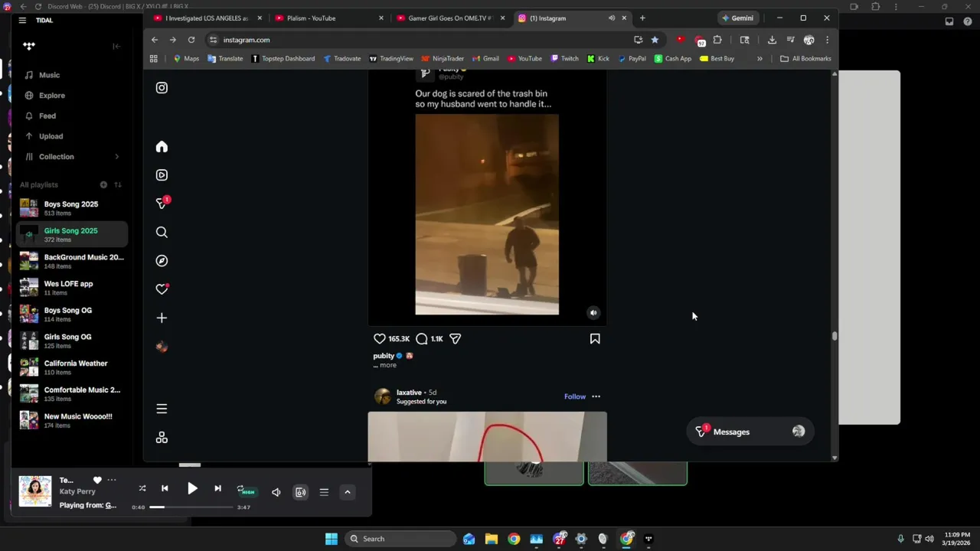Switch to Gamer Girl Goes On OME.TV tab
The width and height of the screenshot is (980, 551).
450,18
